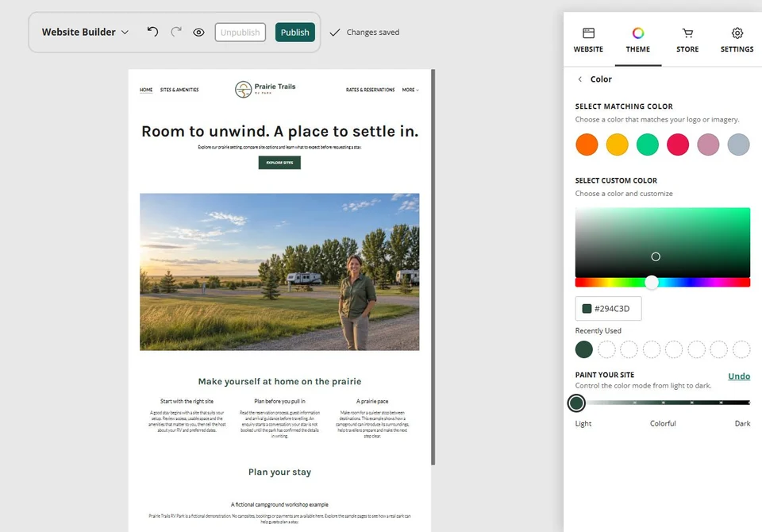Click the EXPLORE SITES button in preview
The height and width of the screenshot is (532, 762).
[x=279, y=163]
